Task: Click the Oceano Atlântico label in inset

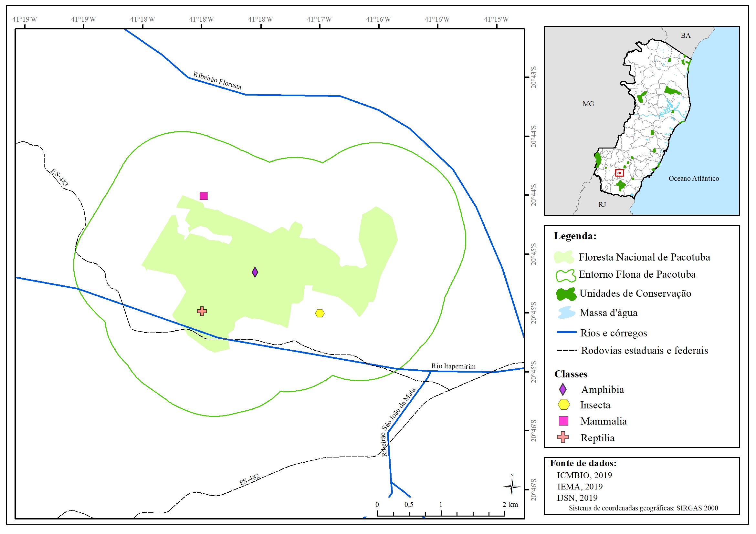Action: click(x=693, y=178)
